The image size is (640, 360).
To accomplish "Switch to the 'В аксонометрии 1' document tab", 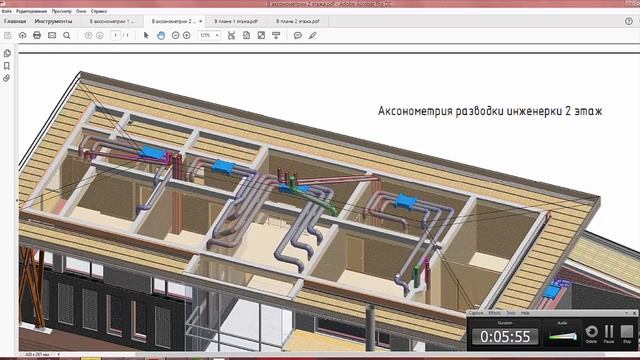I will coord(112,21).
